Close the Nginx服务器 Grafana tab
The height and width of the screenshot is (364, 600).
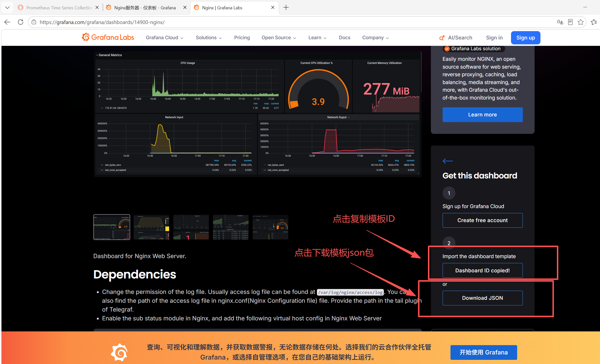coord(185,8)
